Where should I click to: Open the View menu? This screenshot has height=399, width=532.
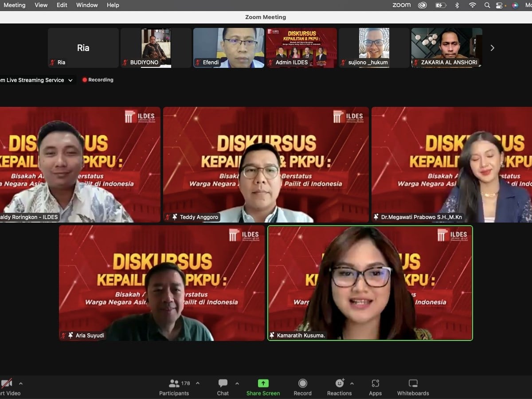tap(41, 5)
